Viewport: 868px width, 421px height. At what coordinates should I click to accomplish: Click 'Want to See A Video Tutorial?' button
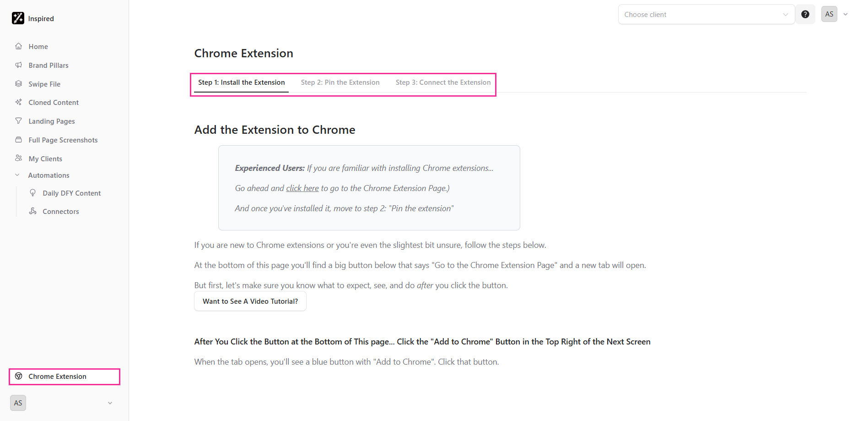click(250, 301)
